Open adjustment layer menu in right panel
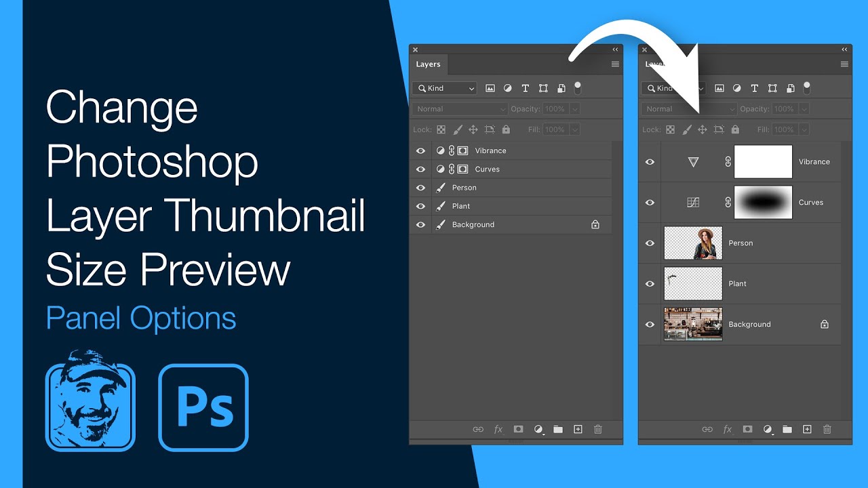Image resolution: width=868 pixels, height=488 pixels. coord(768,429)
